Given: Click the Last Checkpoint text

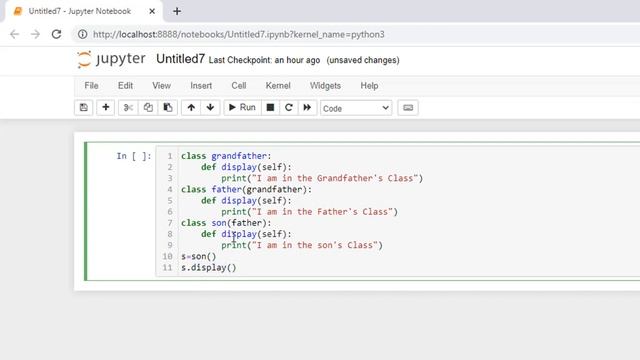Looking at the screenshot, I should (x=264, y=60).
